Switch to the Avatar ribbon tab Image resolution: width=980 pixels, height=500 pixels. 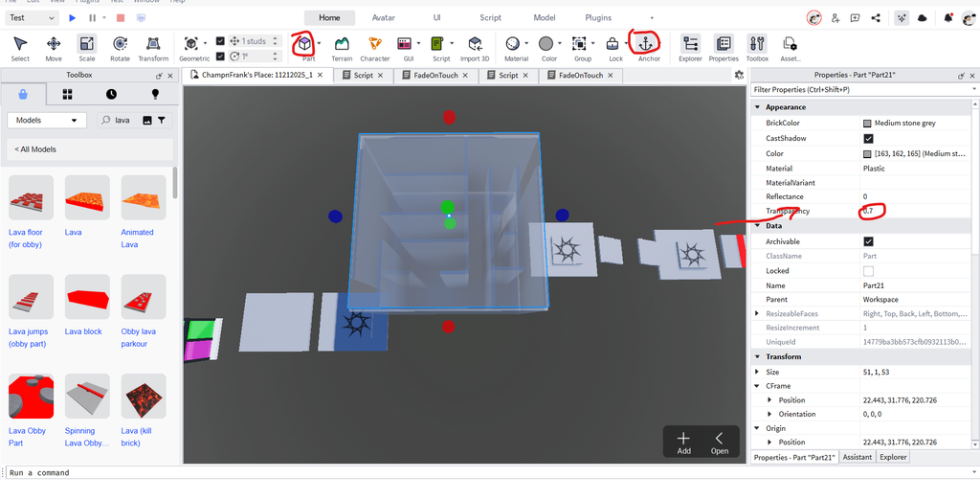[383, 18]
